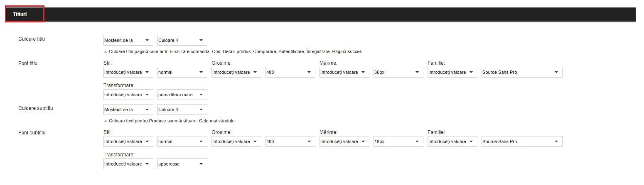Open Font subtitlu 'uppercase' transform dropdown
644x185 pixels.
click(182, 164)
